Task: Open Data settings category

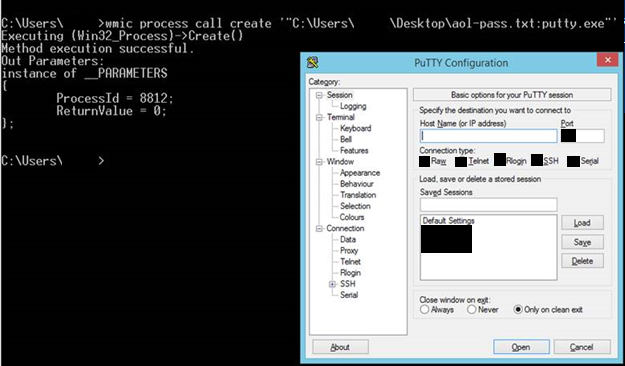Action: pos(348,240)
